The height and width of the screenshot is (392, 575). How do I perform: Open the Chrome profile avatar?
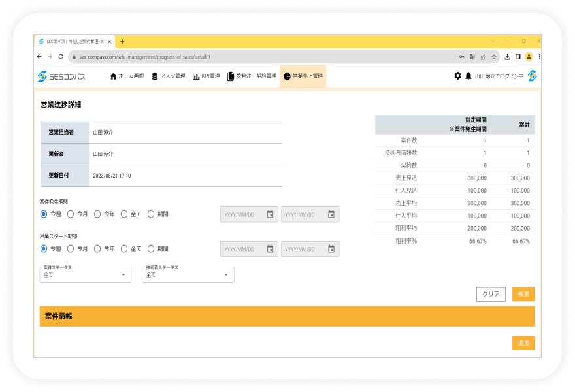click(x=529, y=57)
